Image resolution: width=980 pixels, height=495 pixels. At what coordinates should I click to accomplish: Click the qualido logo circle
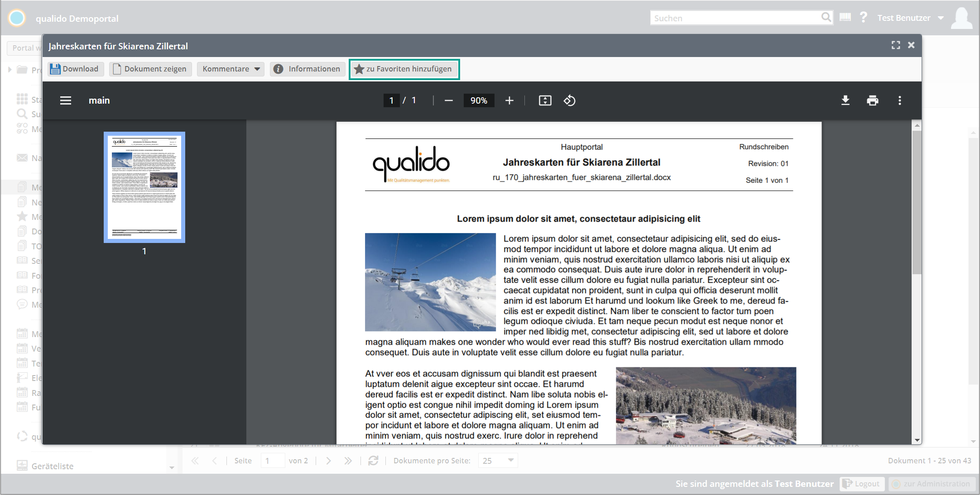17,18
